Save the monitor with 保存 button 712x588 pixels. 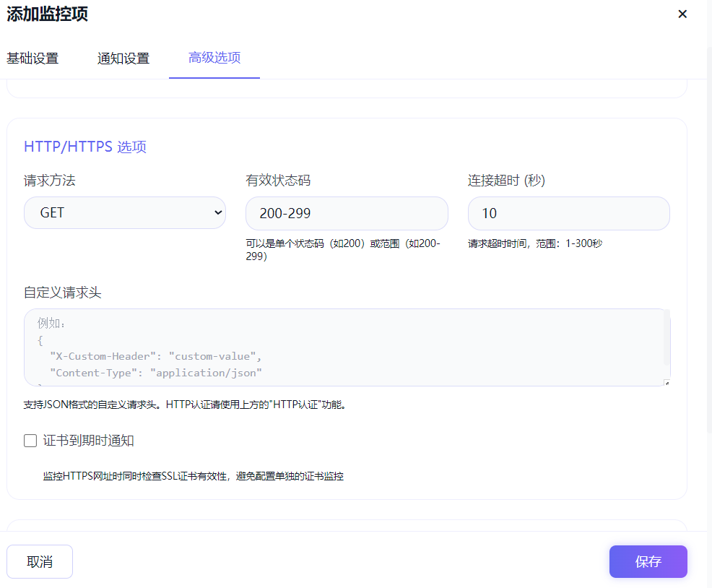648,561
